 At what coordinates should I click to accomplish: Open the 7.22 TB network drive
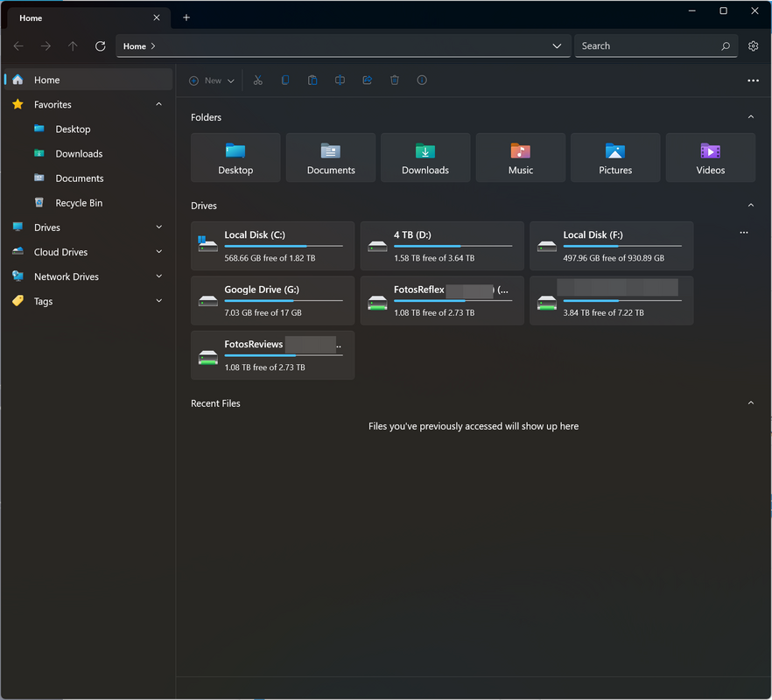click(612, 300)
